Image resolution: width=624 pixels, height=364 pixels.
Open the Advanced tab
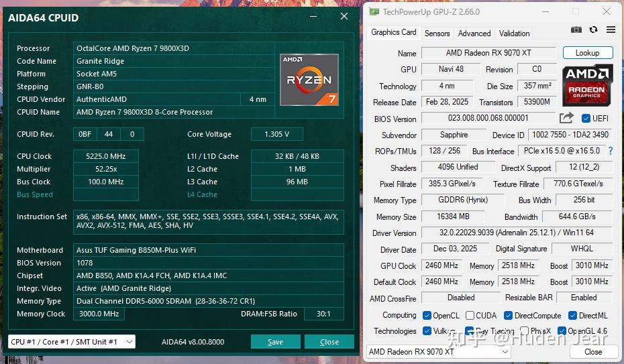coord(474,34)
